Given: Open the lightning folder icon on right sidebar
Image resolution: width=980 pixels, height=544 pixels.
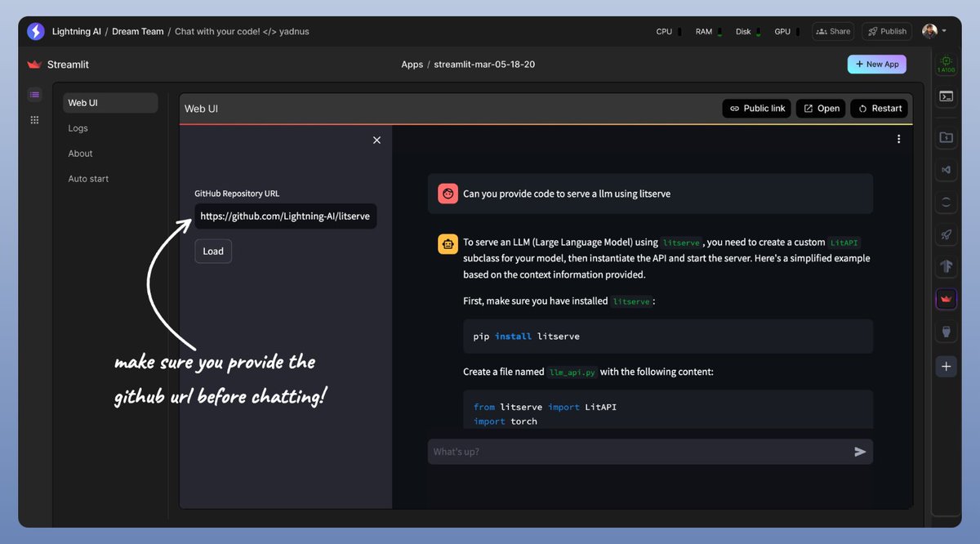Looking at the screenshot, I should [x=946, y=137].
